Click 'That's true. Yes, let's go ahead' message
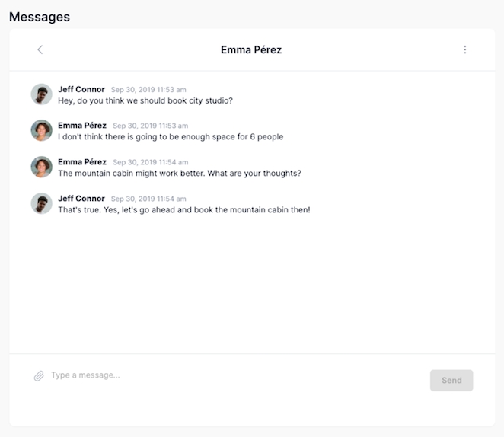 pyautogui.click(x=184, y=209)
